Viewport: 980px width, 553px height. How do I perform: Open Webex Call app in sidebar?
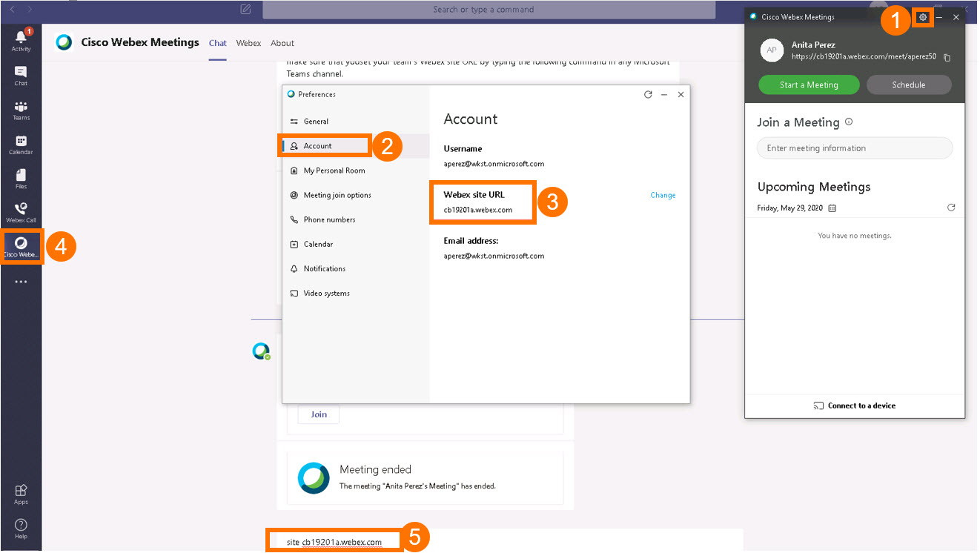point(21,213)
